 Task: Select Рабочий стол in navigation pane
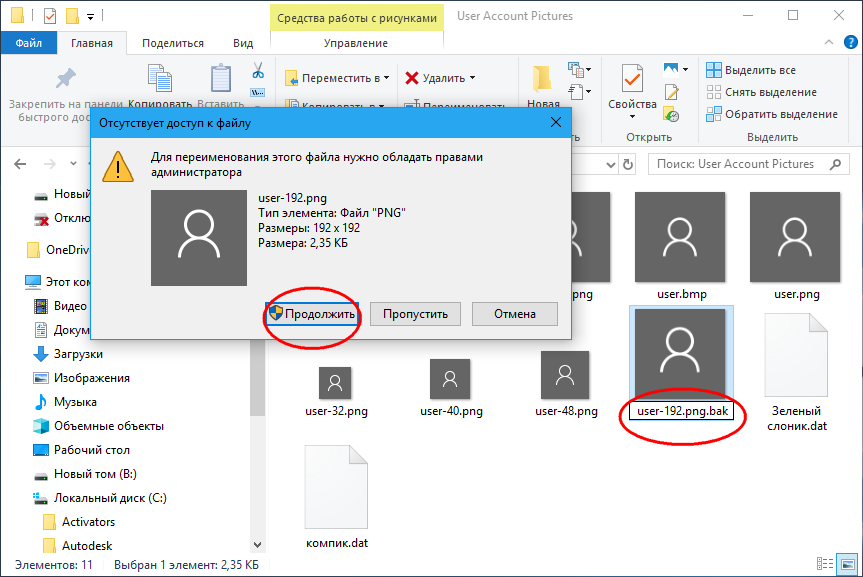(81, 450)
